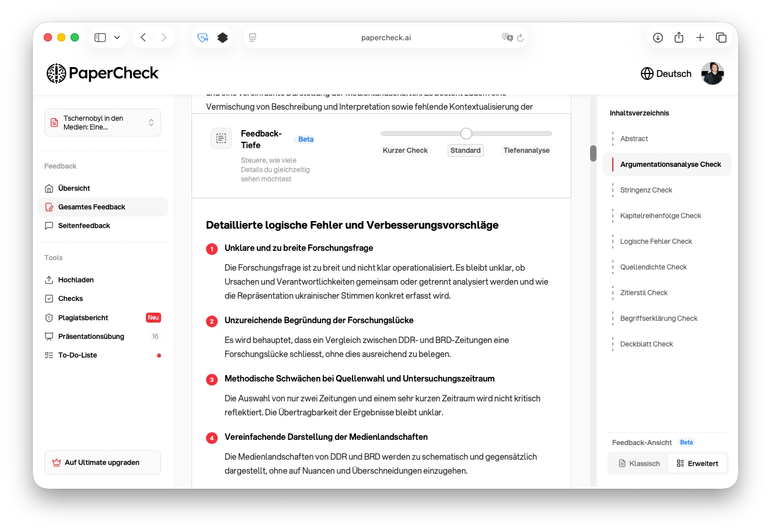Toggle the browser sidebar visibility
This screenshot has height=532, width=771.
coord(99,37)
